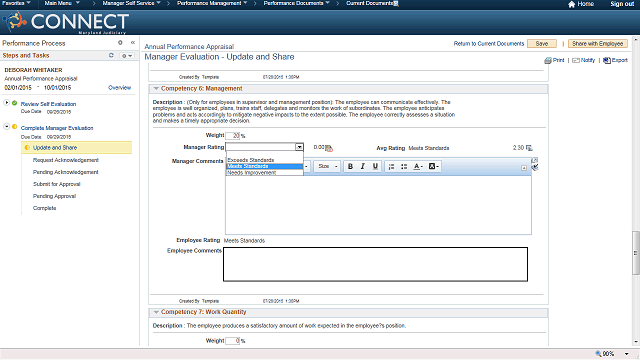Choose Exceeds Standards rating option
Screen dimensions: 640x360
point(264,160)
